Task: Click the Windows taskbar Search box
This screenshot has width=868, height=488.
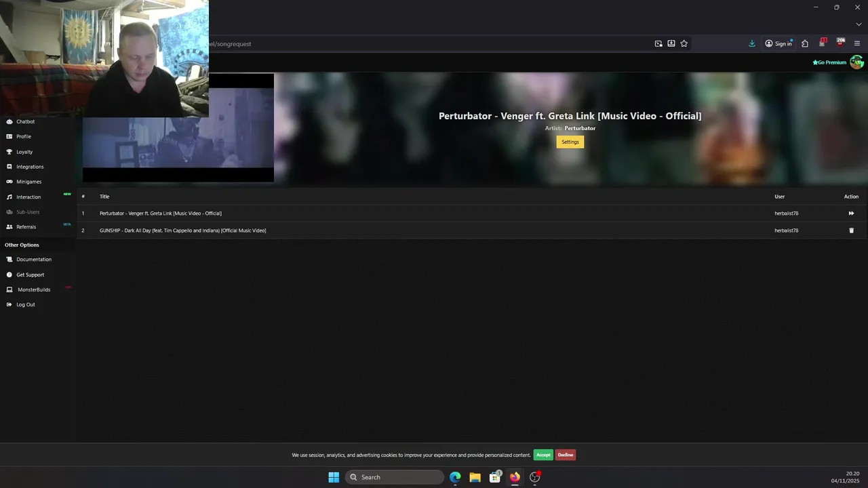Action: [x=395, y=477]
